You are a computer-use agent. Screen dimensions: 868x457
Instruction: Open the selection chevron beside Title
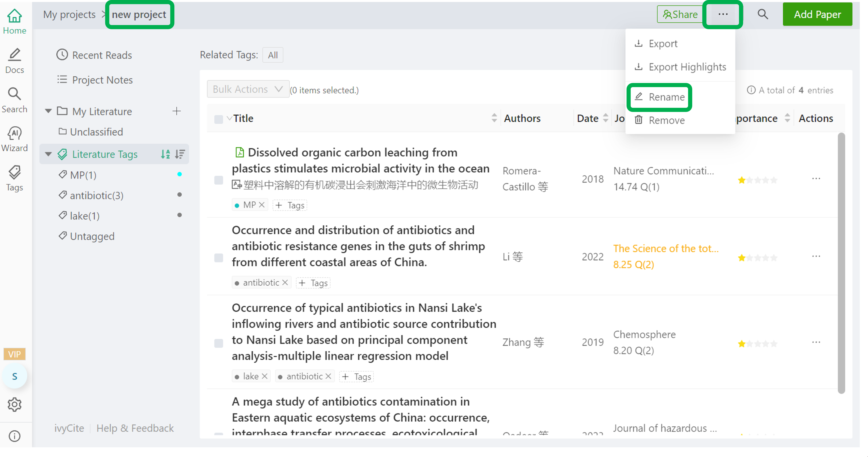click(229, 118)
